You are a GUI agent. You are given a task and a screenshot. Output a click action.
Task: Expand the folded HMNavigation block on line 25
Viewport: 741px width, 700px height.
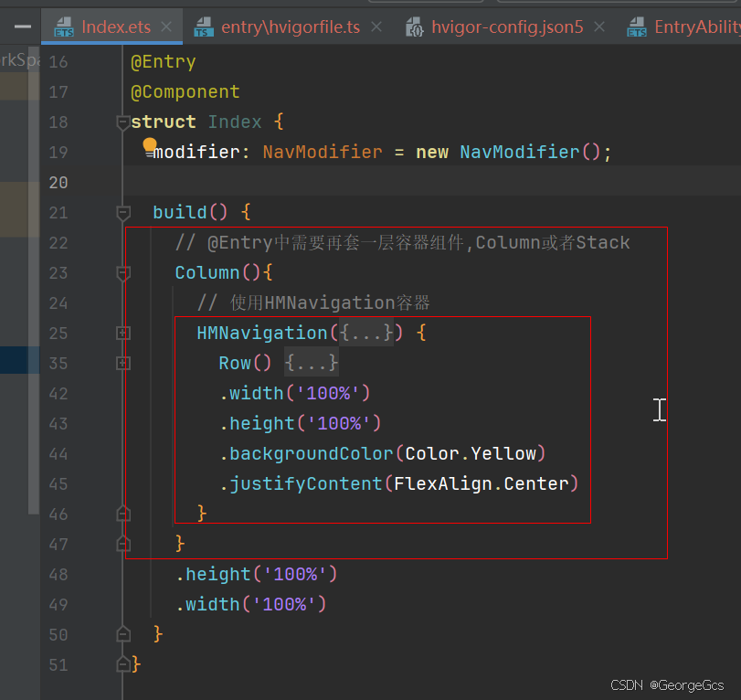point(122,334)
